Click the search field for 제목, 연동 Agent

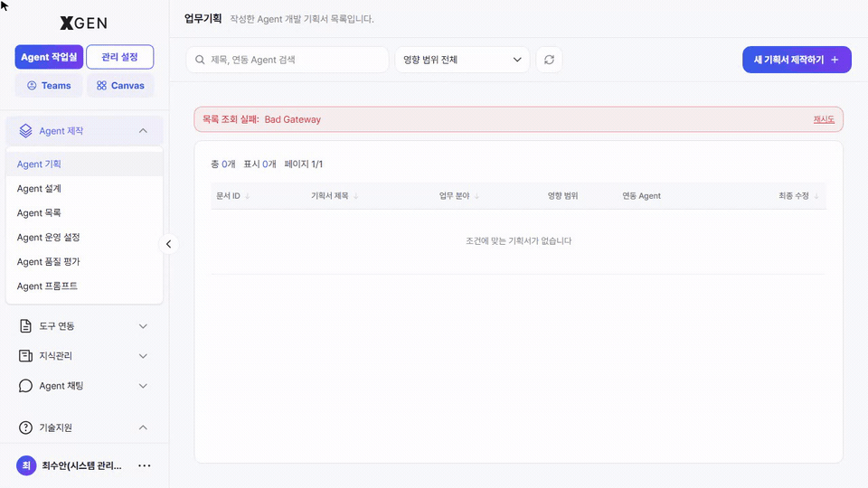[x=288, y=60]
